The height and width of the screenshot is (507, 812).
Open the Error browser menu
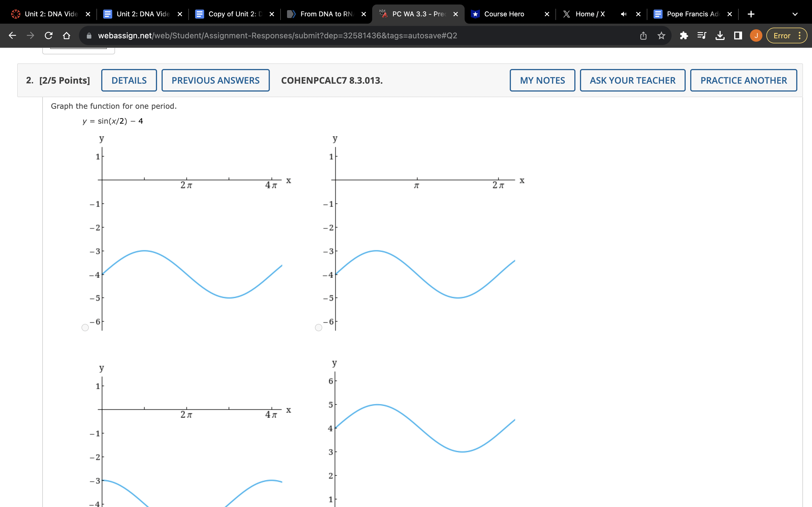(x=787, y=35)
